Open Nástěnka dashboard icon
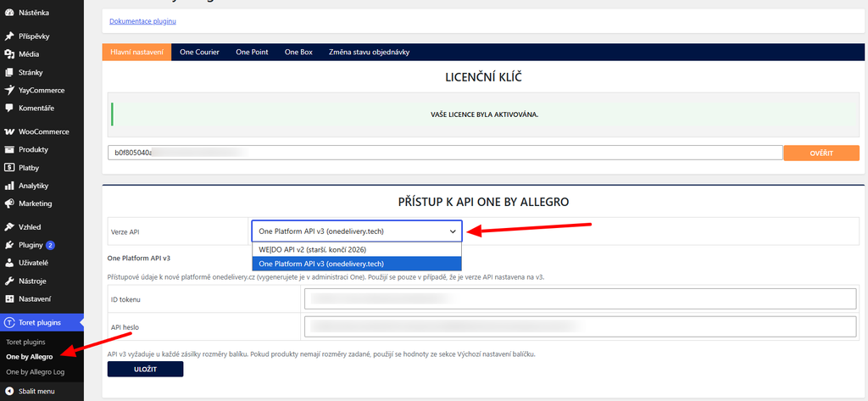 (8, 12)
